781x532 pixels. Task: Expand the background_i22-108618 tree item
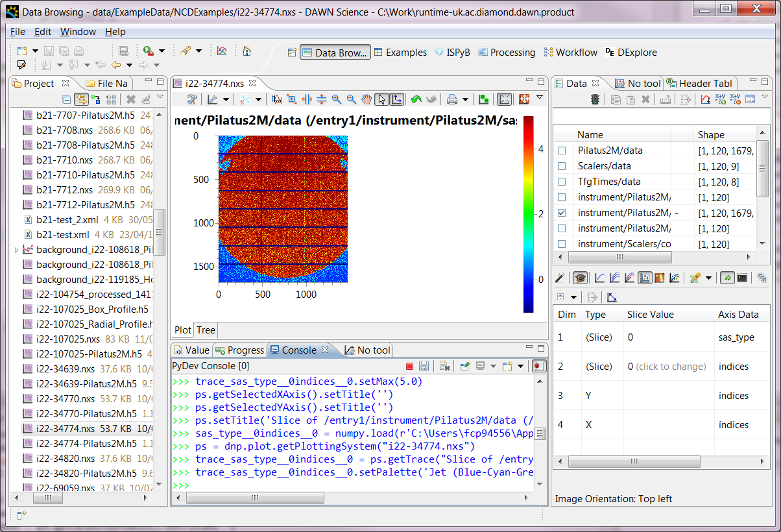tap(16, 250)
